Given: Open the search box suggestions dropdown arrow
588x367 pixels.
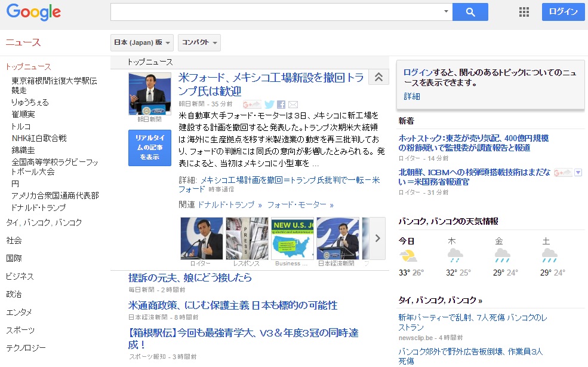Looking at the screenshot, I should [446, 11].
